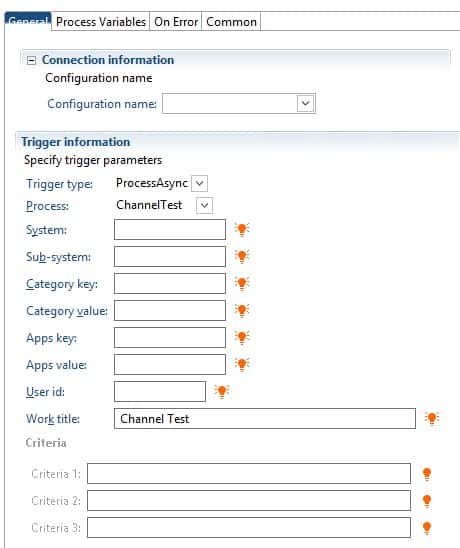This screenshot has width=460, height=548.
Task: Switch to the Process Variables tab
Action: click(101, 22)
